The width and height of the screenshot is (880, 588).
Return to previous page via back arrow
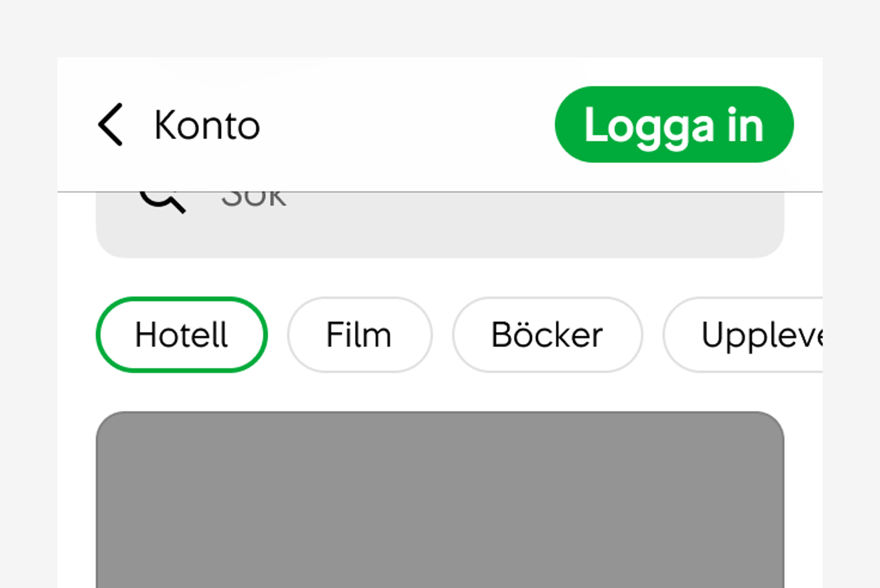[110, 124]
